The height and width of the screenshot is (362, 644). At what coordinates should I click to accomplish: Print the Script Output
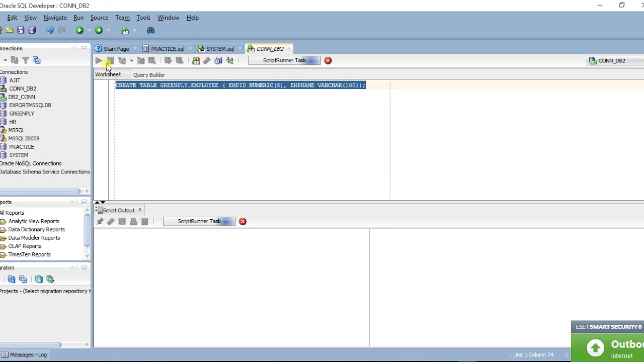[x=133, y=221]
